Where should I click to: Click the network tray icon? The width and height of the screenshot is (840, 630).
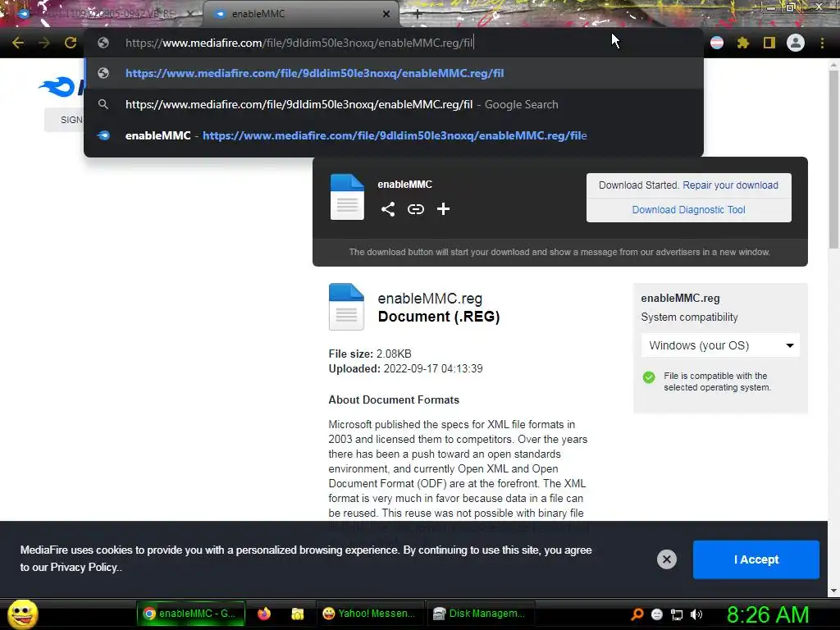[x=677, y=614]
